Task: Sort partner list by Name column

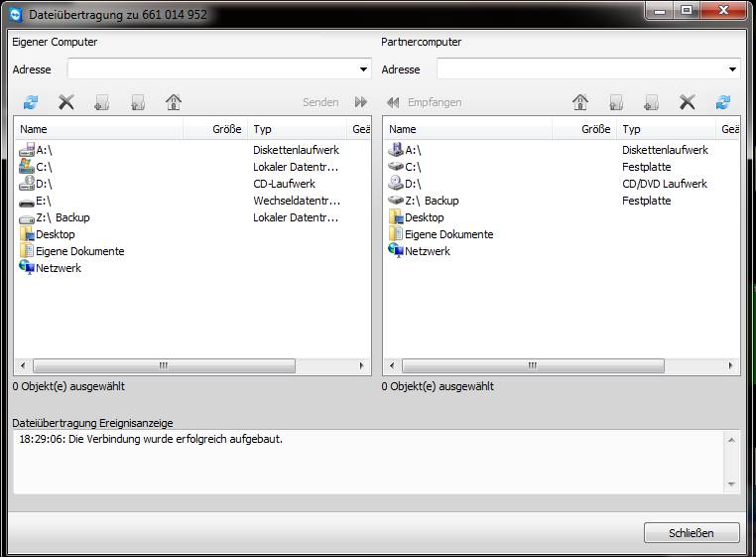Action: tap(467, 129)
